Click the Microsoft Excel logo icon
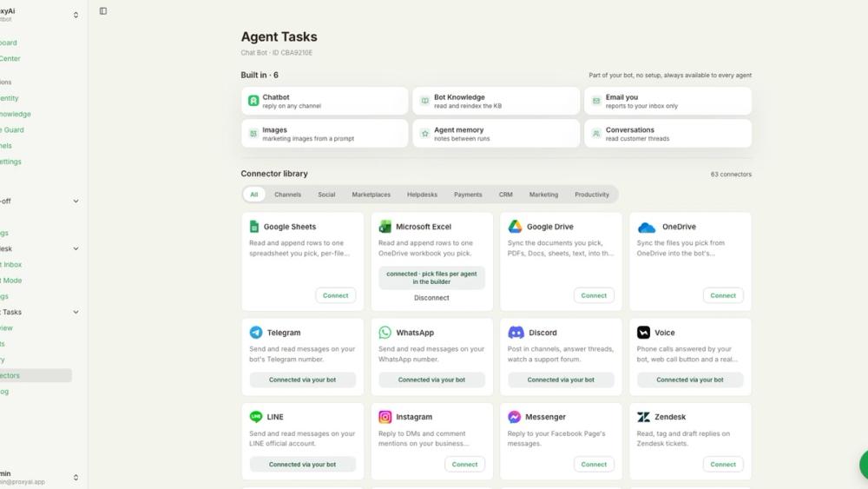 point(385,227)
